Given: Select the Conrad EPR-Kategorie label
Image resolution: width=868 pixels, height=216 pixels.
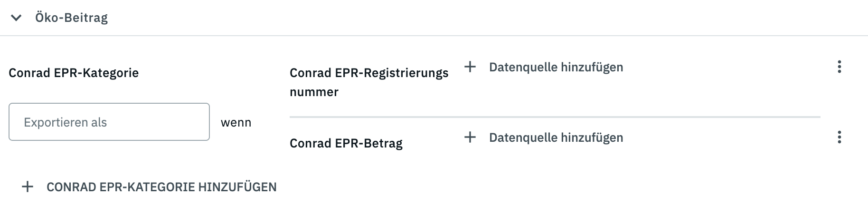Looking at the screenshot, I should coord(74,73).
